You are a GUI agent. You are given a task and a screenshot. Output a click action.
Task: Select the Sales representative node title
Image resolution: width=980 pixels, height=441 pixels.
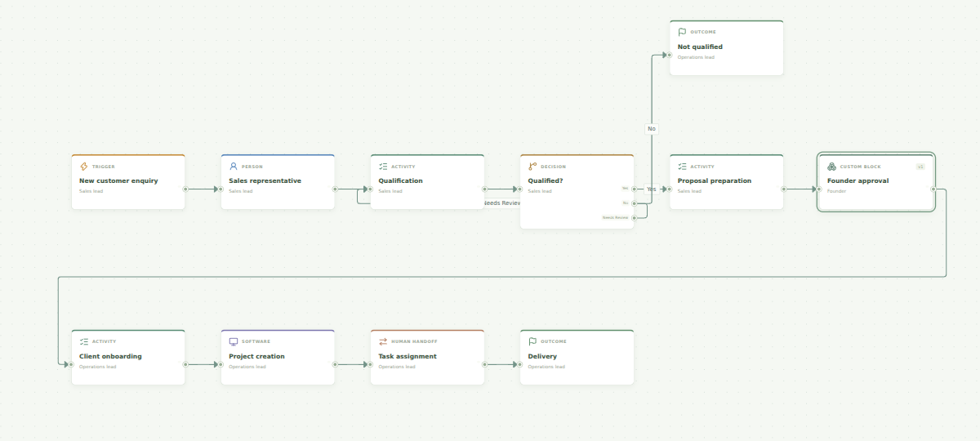point(265,180)
